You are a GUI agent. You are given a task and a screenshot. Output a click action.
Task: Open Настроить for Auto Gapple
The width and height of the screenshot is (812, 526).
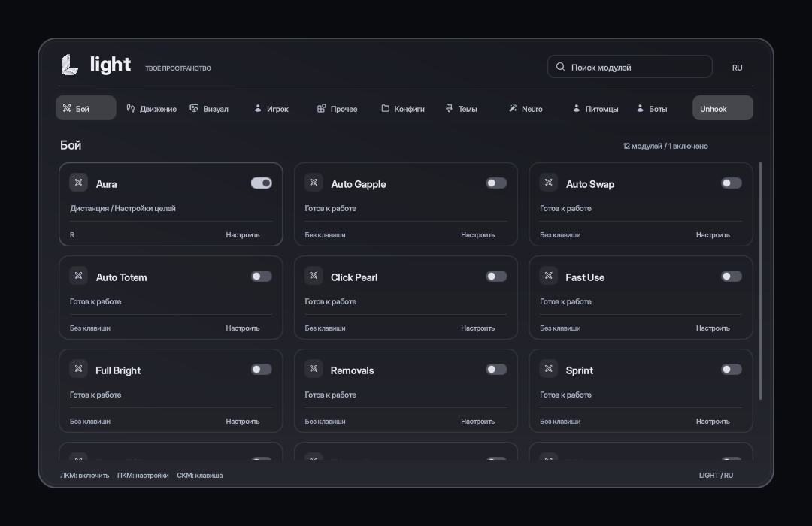tap(478, 235)
